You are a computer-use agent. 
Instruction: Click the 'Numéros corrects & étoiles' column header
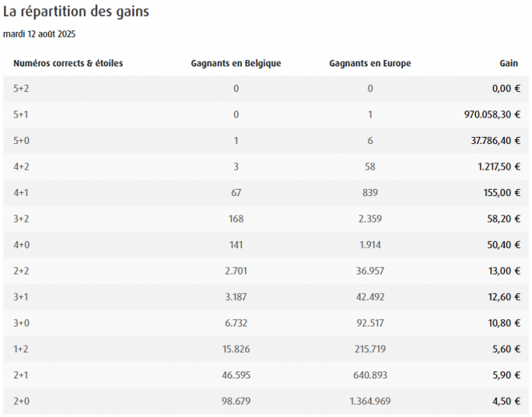pos(68,63)
